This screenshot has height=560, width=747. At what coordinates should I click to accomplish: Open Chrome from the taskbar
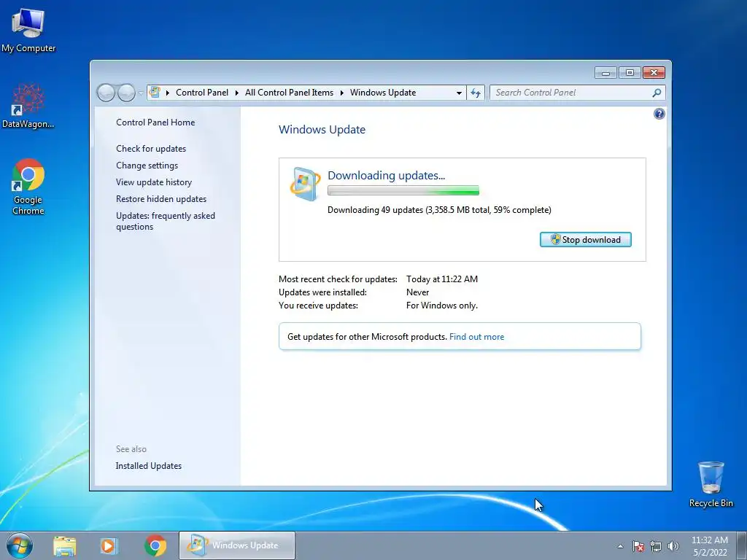155,545
